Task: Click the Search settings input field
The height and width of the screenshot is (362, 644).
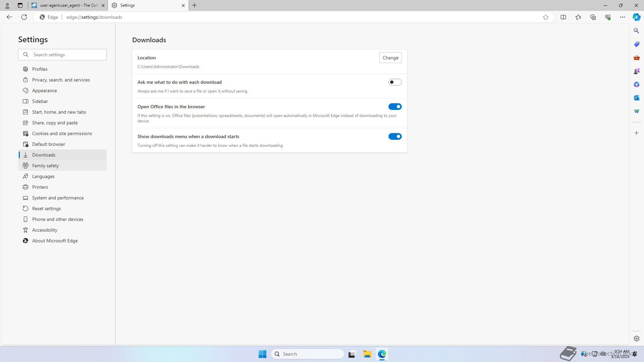Action: (x=67, y=55)
